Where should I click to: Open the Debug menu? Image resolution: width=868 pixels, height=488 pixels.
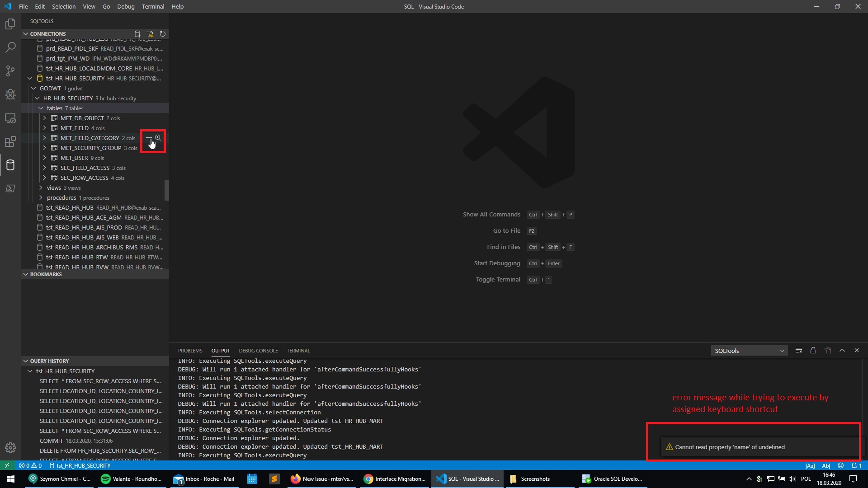(126, 6)
